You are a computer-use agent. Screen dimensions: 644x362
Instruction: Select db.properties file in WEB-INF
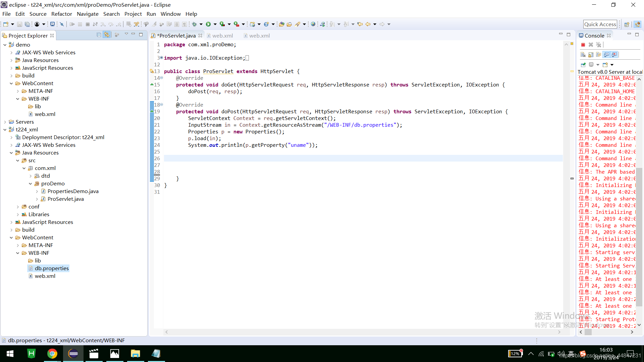52,268
